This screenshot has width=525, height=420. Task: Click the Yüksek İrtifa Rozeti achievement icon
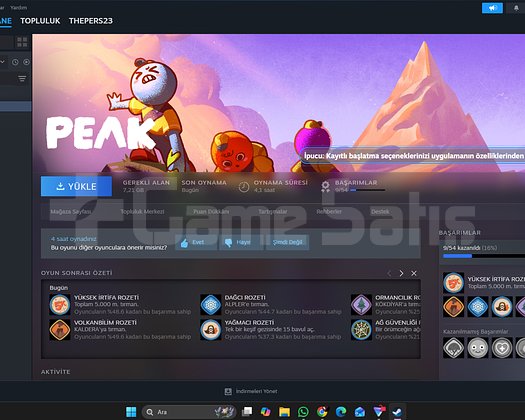[60, 304]
